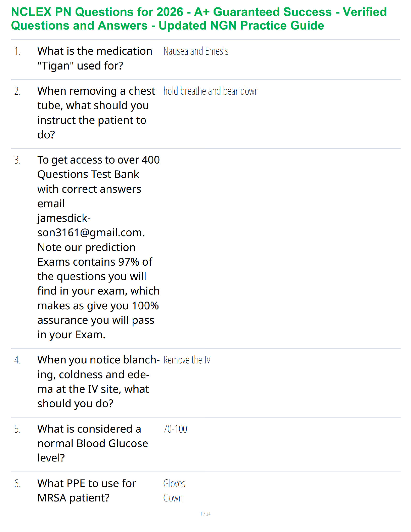
Task: Select the IV site blanching question
Action: (x=98, y=382)
